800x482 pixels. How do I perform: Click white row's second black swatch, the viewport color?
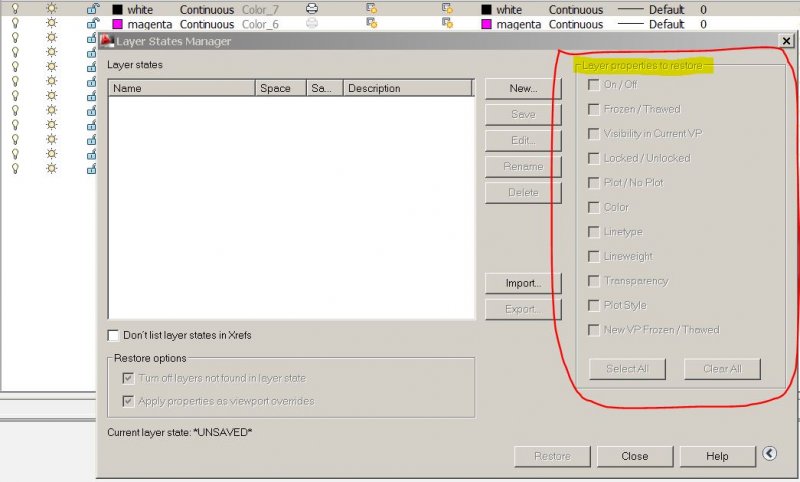tap(486, 9)
